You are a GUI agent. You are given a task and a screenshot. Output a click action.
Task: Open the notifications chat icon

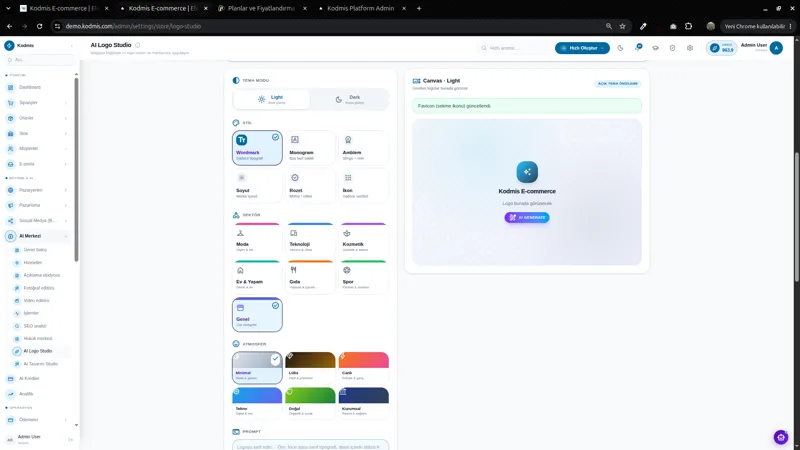coord(638,47)
